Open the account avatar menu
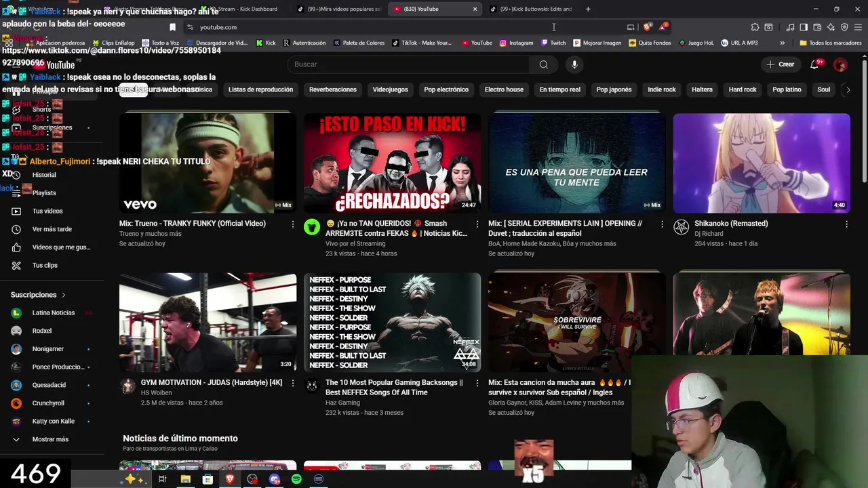868x488 pixels. pos(840,64)
